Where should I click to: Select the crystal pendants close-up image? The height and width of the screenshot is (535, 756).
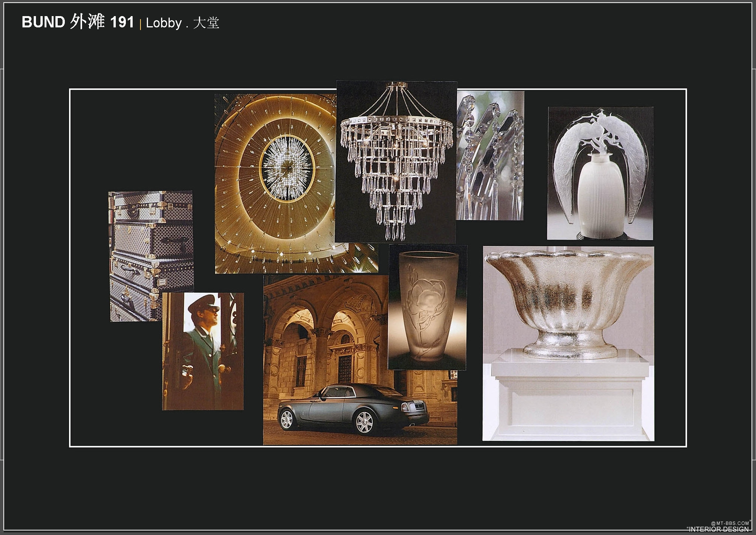(490, 155)
